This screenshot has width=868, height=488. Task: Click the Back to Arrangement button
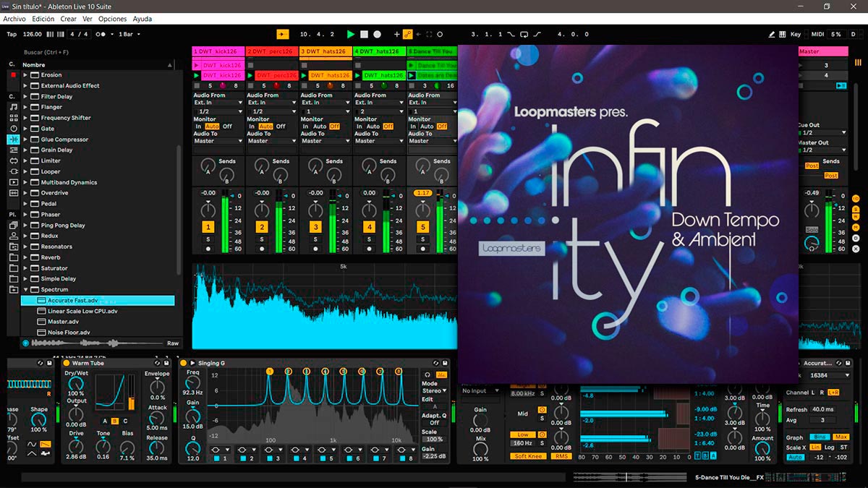pos(840,85)
